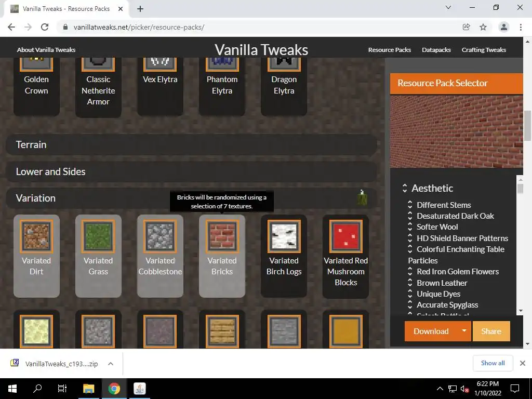The height and width of the screenshot is (399, 532).
Task: Bookmark this page with star icon
Action: pyautogui.click(x=483, y=27)
